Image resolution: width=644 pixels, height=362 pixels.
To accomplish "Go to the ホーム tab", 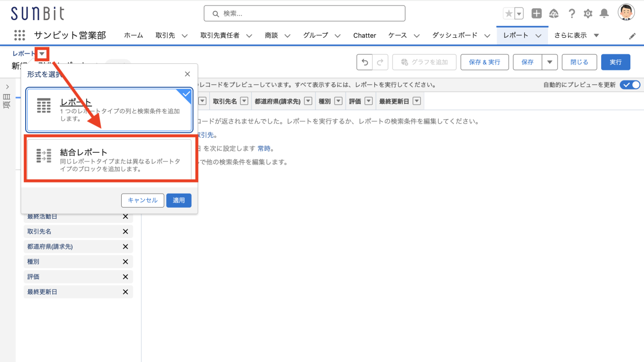I will (x=133, y=35).
